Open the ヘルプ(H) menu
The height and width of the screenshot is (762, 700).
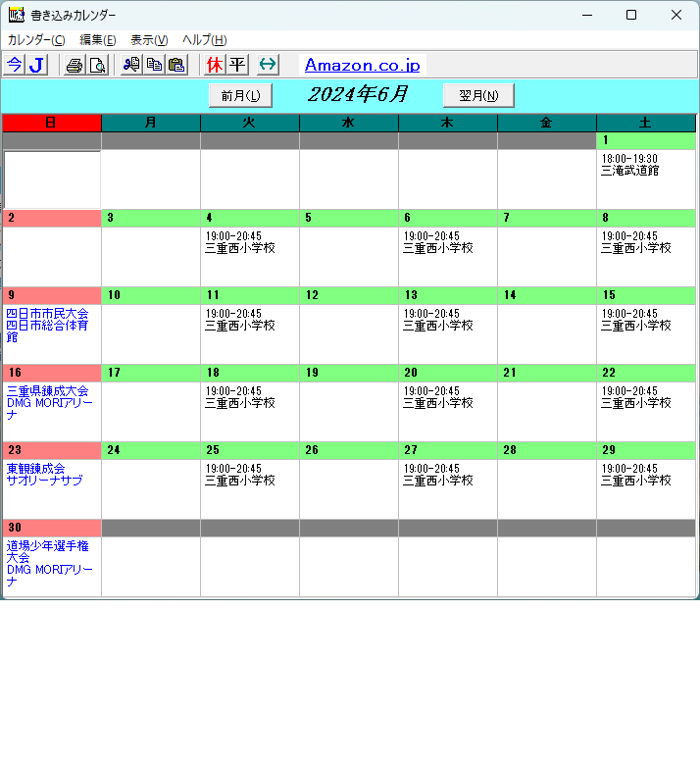click(x=204, y=40)
